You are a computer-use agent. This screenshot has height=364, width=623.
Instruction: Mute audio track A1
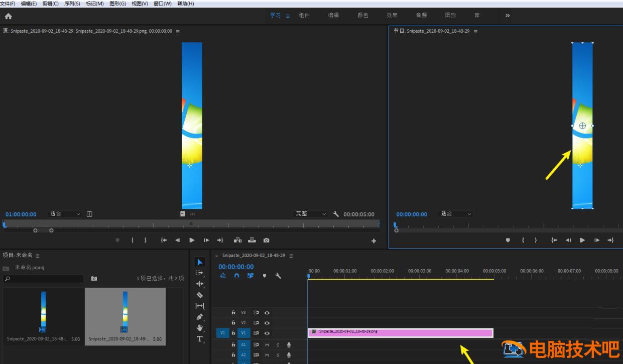click(267, 345)
